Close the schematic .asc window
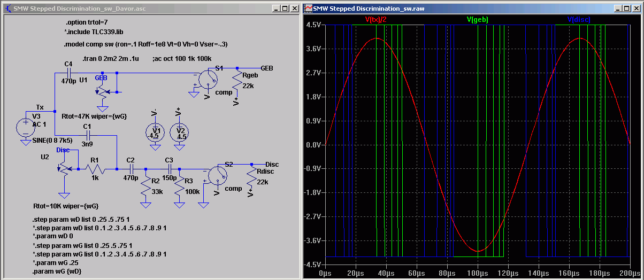The image size is (644, 280). (x=295, y=9)
